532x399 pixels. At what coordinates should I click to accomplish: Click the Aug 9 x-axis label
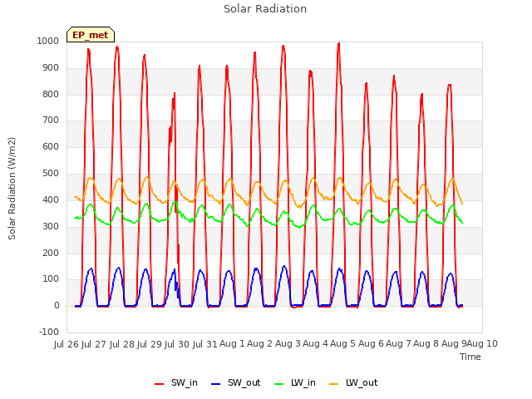click(454, 344)
